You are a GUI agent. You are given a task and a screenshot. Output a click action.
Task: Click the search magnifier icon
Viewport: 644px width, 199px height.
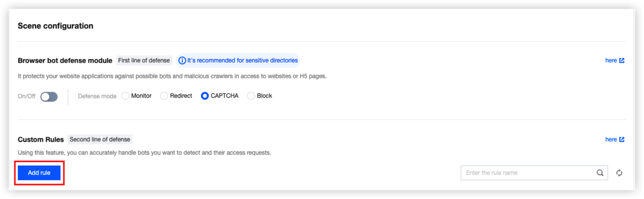[600, 173]
